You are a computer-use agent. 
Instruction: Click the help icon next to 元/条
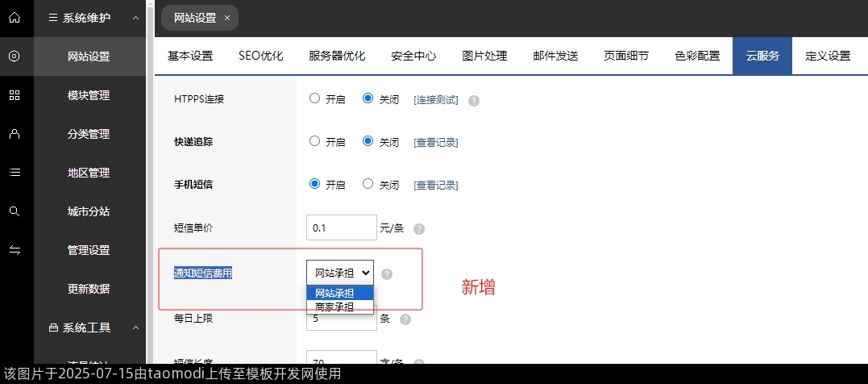coord(418,229)
